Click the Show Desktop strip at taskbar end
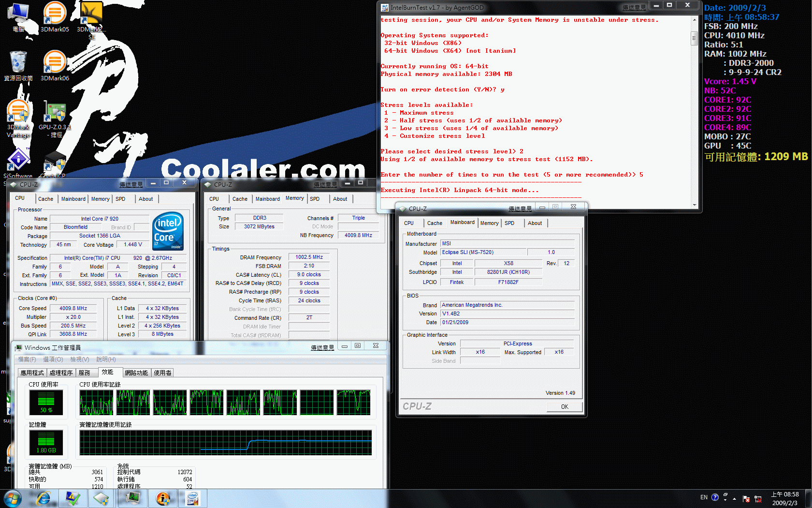 tap(808, 499)
